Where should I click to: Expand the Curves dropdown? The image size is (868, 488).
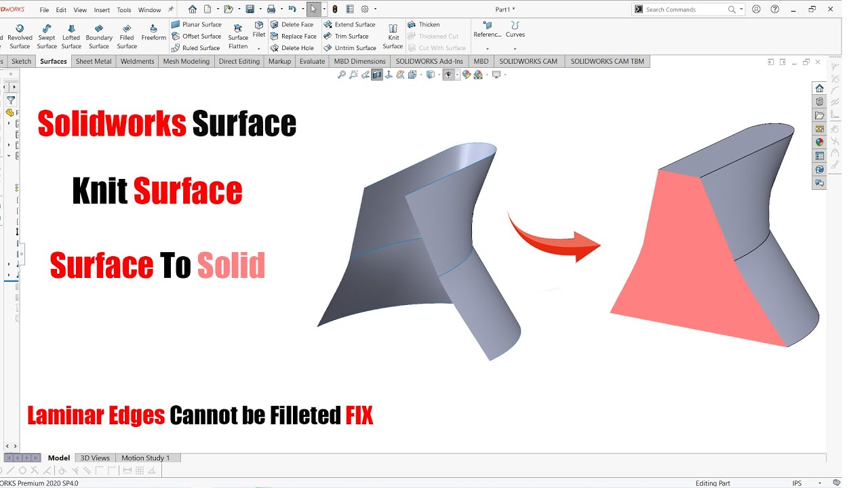515,48
